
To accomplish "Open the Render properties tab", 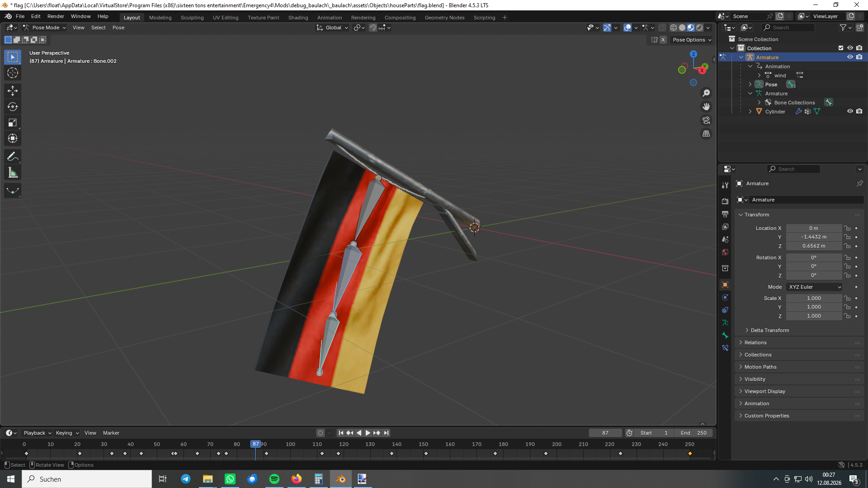I will click(x=725, y=201).
